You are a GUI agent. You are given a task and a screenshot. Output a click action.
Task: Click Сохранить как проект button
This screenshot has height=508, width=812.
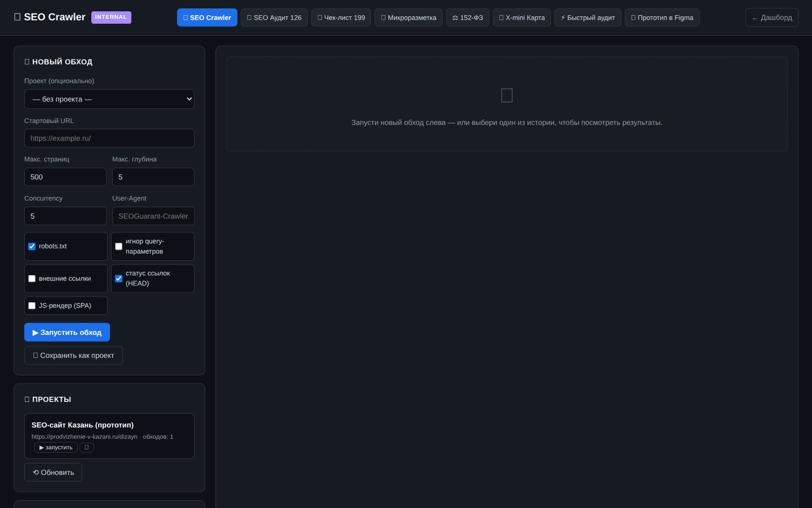(x=74, y=355)
